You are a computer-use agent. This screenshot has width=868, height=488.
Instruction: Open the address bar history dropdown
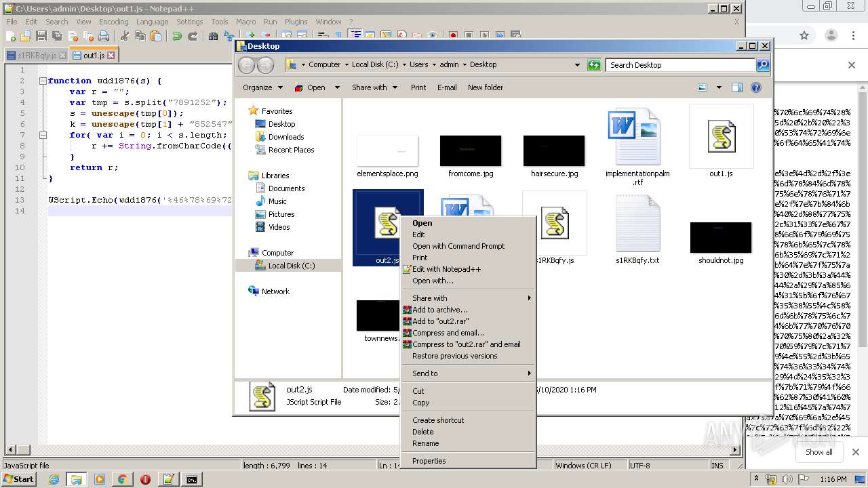pos(577,65)
